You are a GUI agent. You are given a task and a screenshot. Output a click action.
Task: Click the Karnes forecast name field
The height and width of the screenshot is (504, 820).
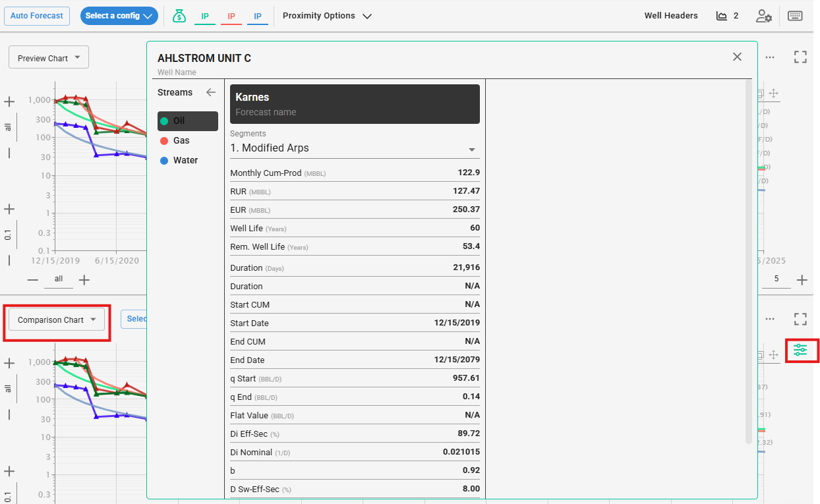point(355,104)
